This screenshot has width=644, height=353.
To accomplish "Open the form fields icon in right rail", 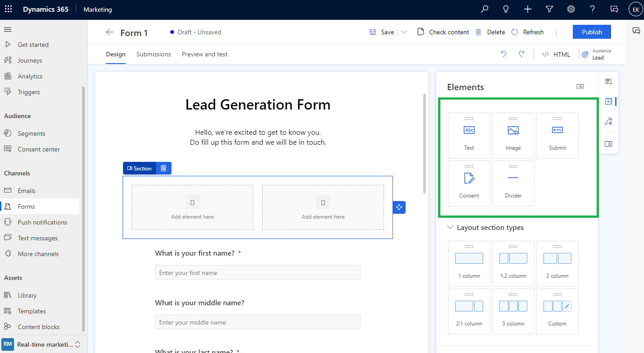I will (608, 82).
